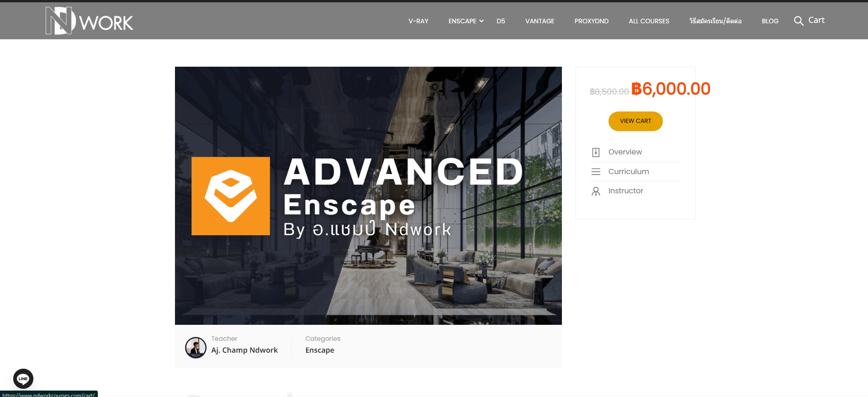Click the Advanced Enscape course banner image
The width and height of the screenshot is (868, 397).
click(x=368, y=274)
